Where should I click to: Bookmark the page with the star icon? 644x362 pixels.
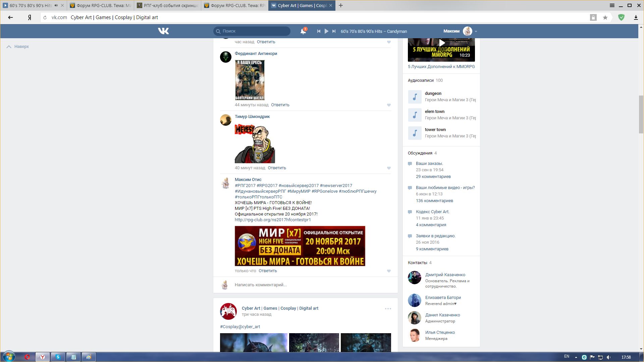point(605,17)
